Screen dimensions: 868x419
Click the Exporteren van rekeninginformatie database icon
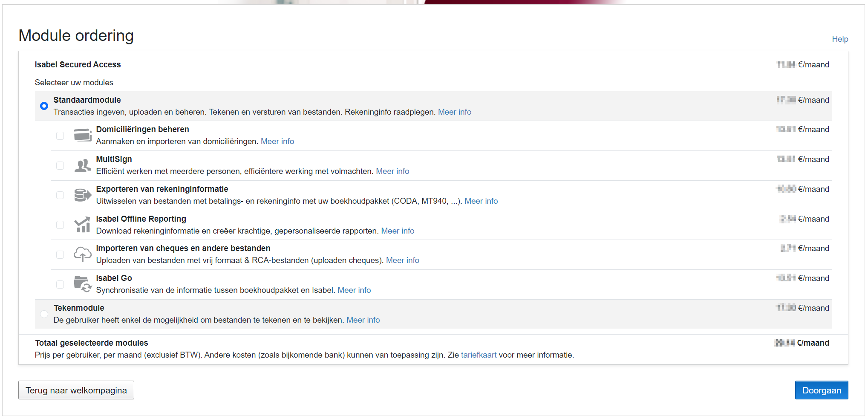tap(83, 195)
